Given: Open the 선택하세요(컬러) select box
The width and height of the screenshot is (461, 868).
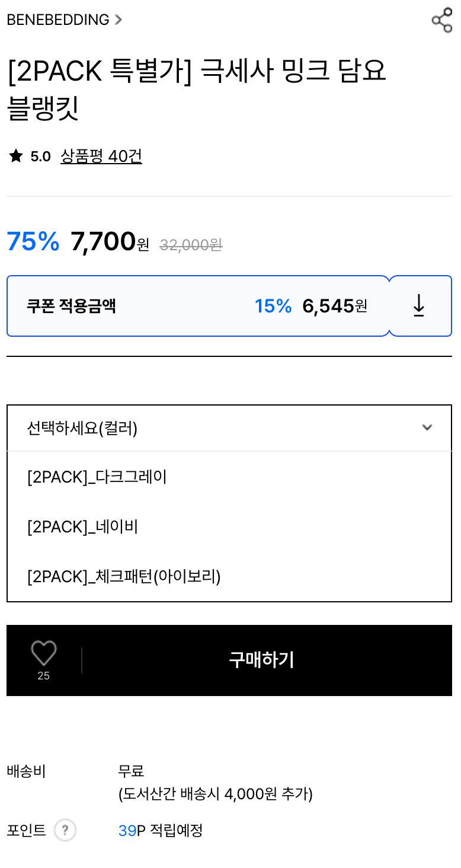Looking at the screenshot, I should (229, 428).
